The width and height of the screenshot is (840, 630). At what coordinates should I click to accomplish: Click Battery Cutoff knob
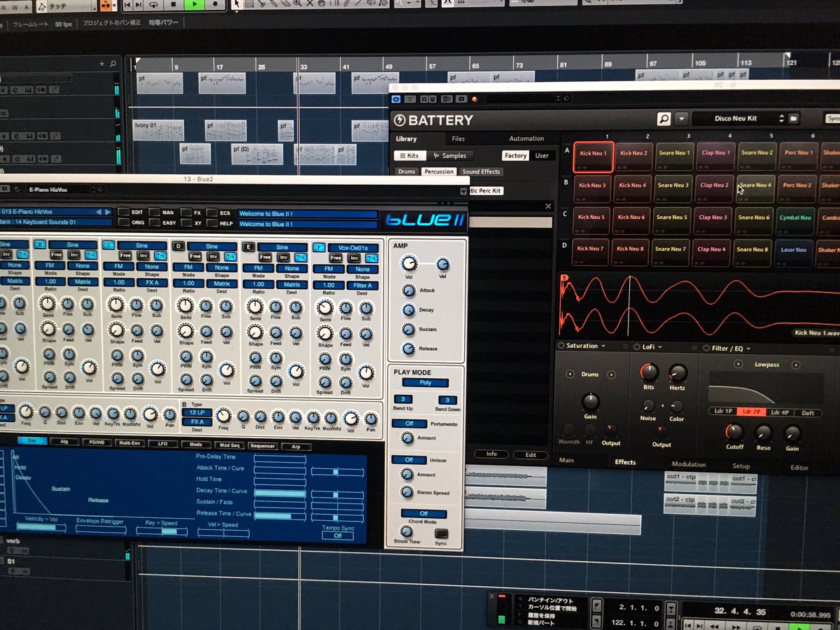[734, 431]
